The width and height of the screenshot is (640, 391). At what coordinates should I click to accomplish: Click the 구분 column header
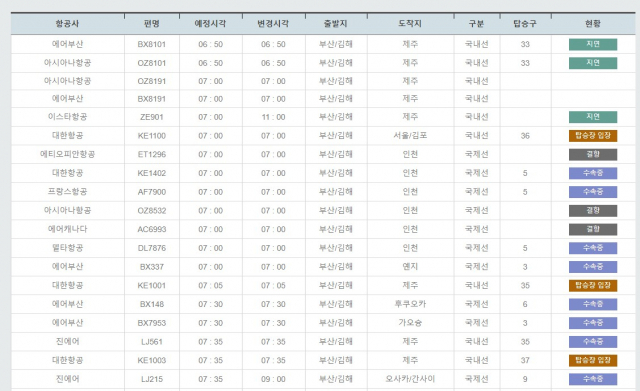[x=477, y=24]
